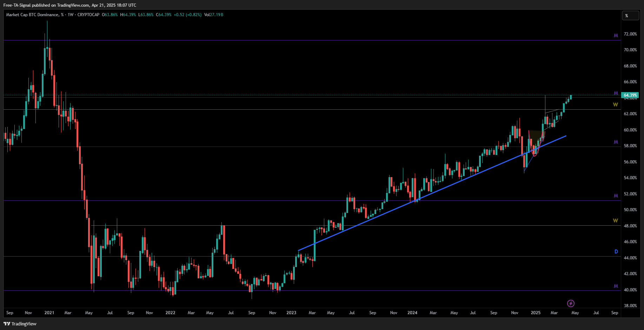Click the 50.00% price axis label
644x330 pixels.
[630, 210]
